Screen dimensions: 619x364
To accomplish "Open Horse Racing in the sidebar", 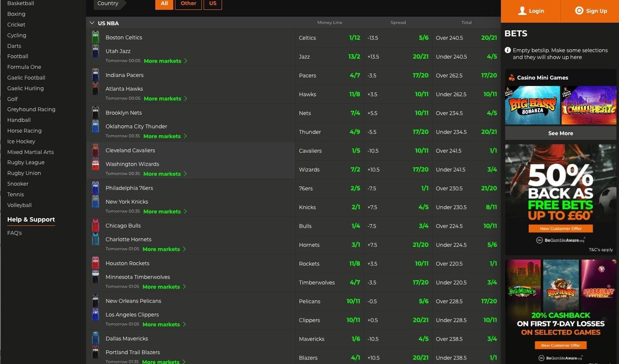I will tap(24, 130).
